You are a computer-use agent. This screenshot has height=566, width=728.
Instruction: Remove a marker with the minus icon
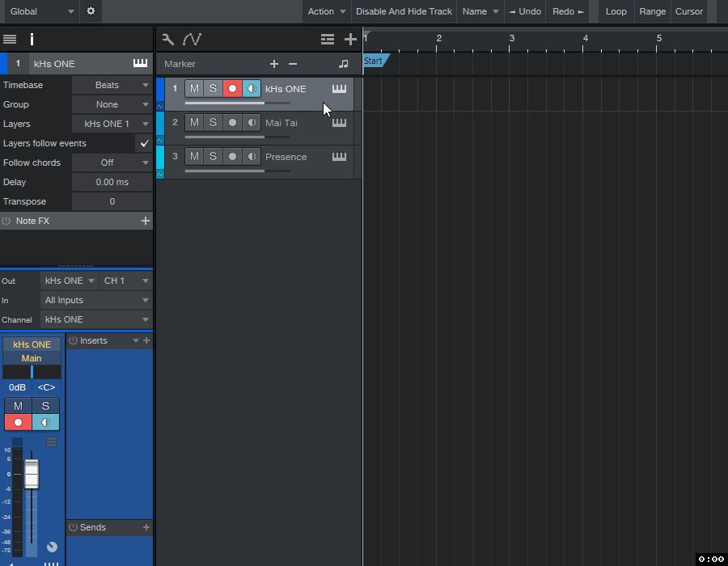[293, 64]
